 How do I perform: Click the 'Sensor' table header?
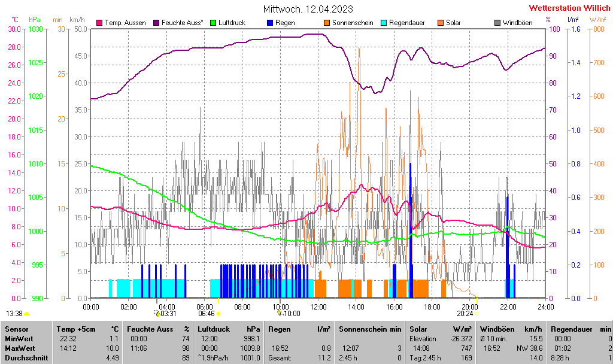coord(16,329)
